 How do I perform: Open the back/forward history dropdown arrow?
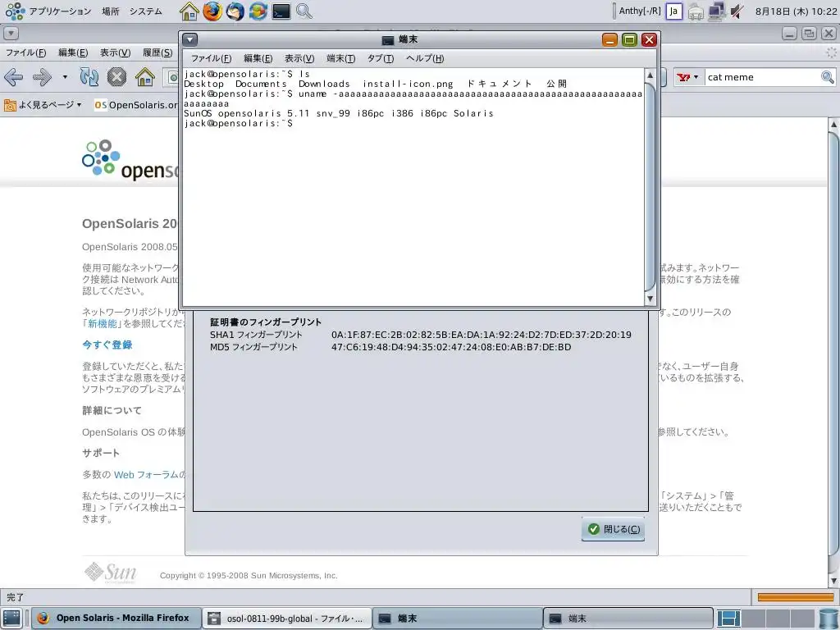click(x=65, y=77)
